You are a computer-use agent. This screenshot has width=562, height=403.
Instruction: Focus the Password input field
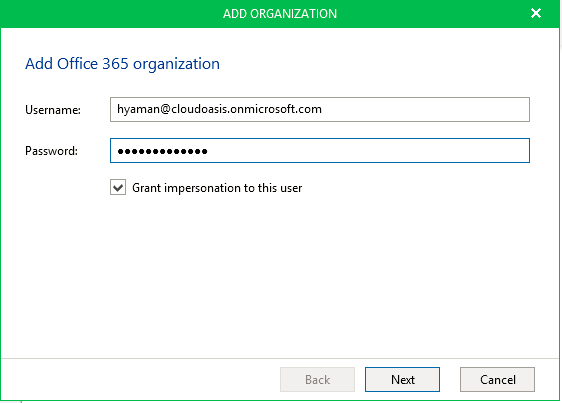[x=320, y=151]
